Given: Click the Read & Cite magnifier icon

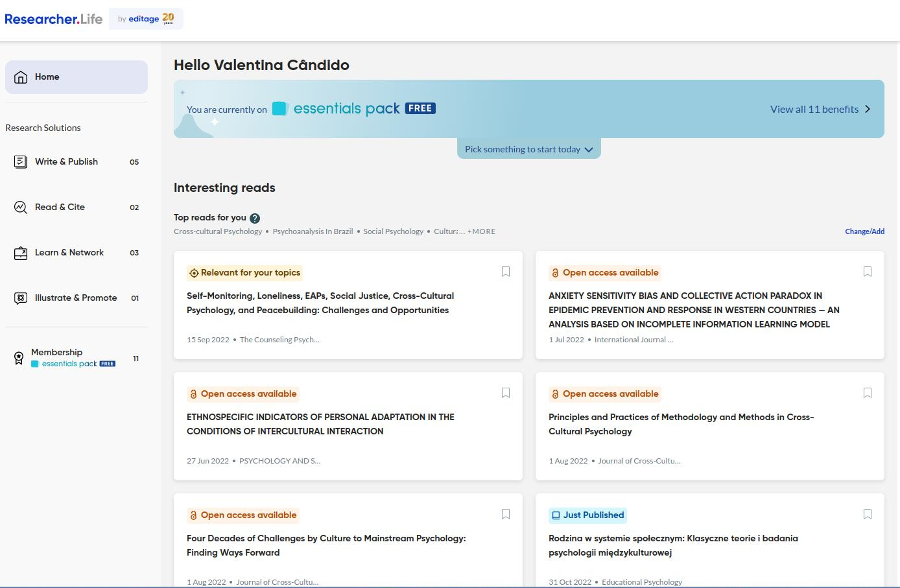Looking at the screenshot, I should pos(21,207).
